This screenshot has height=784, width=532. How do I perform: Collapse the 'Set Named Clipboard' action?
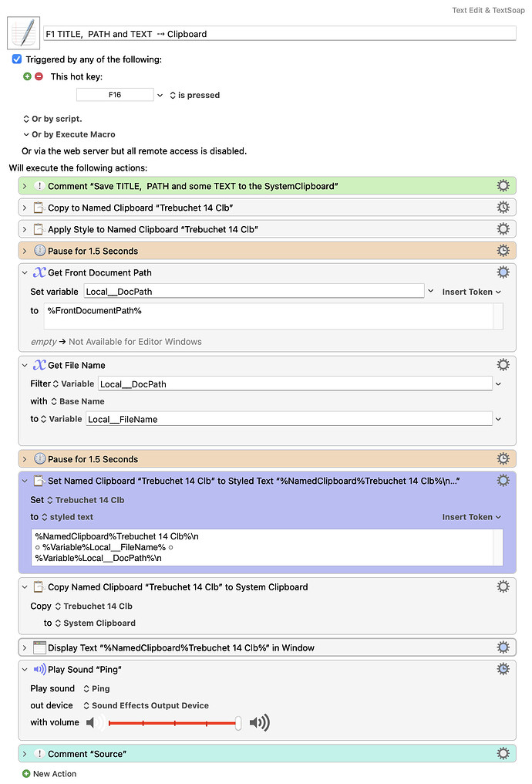tap(24, 481)
